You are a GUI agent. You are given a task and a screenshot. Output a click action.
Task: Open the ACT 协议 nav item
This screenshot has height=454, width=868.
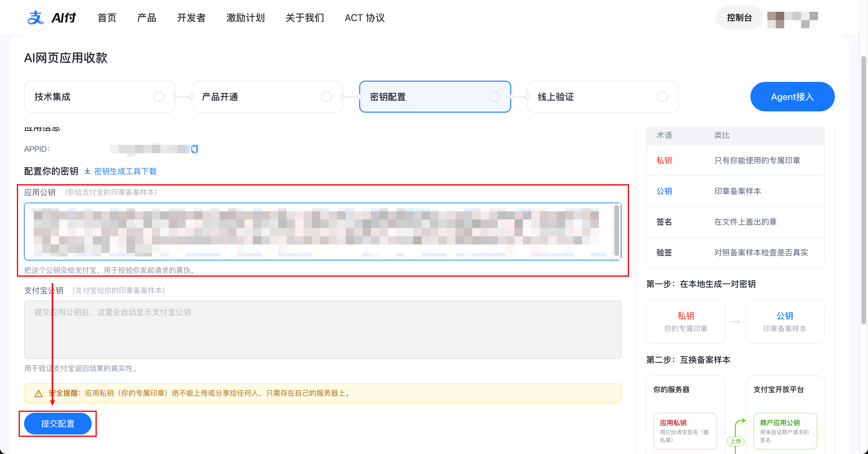(x=365, y=18)
